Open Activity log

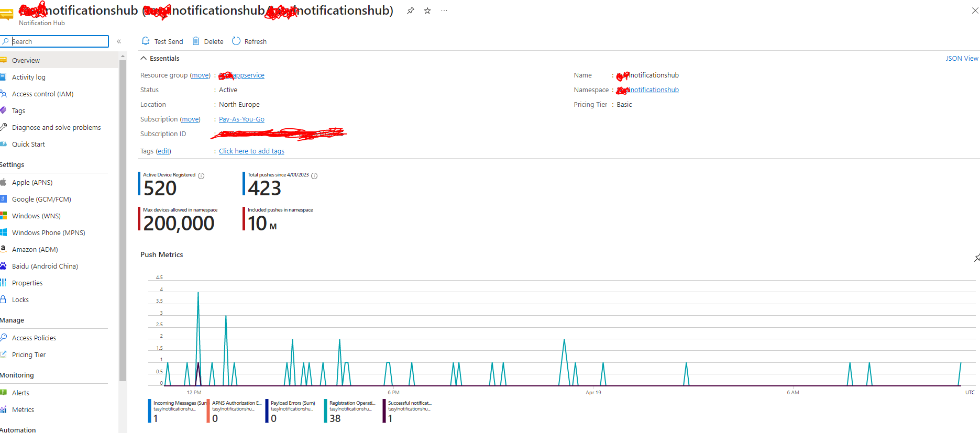point(29,77)
